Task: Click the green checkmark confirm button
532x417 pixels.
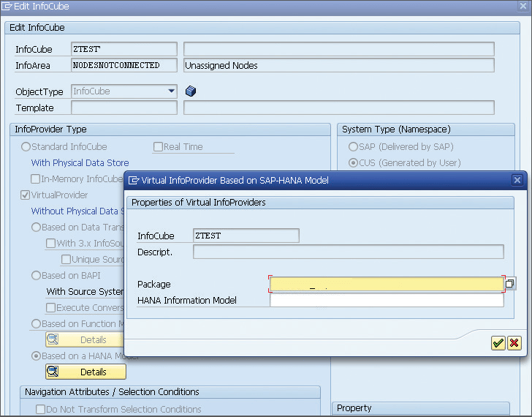Action: point(498,343)
